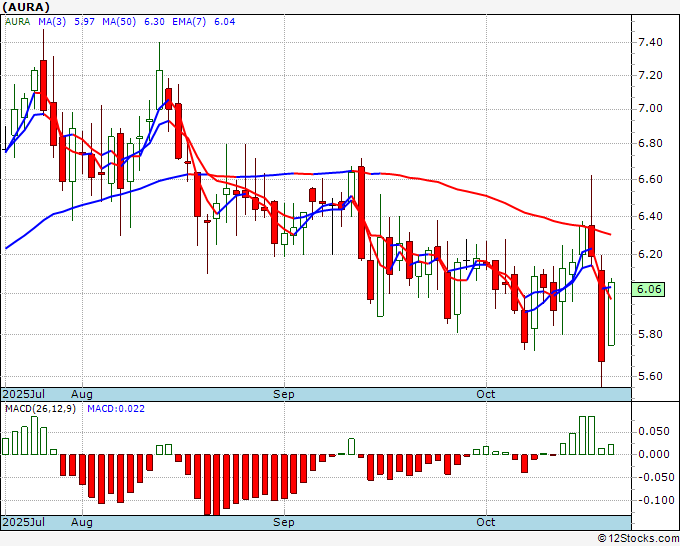Click the 6.40 price axis label

tap(650, 216)
